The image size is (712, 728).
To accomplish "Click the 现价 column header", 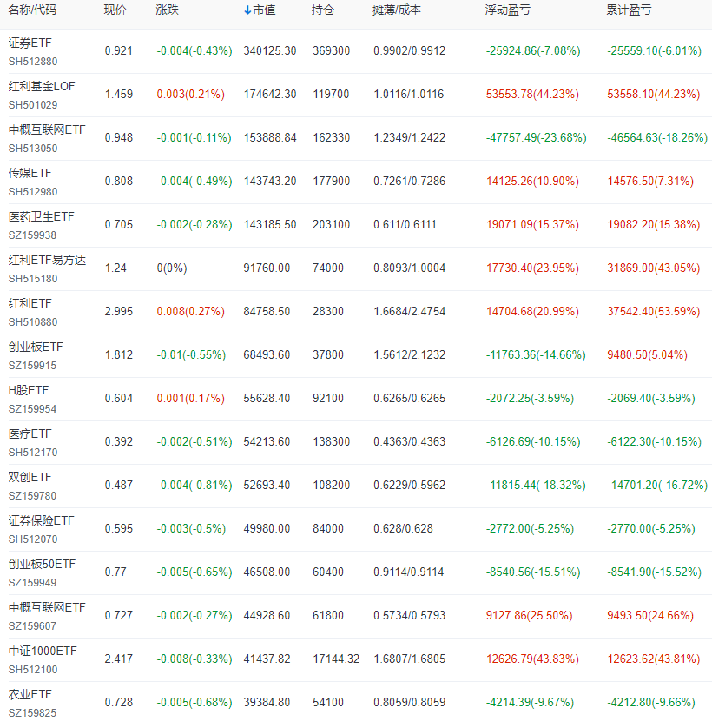I will point(115,10).
